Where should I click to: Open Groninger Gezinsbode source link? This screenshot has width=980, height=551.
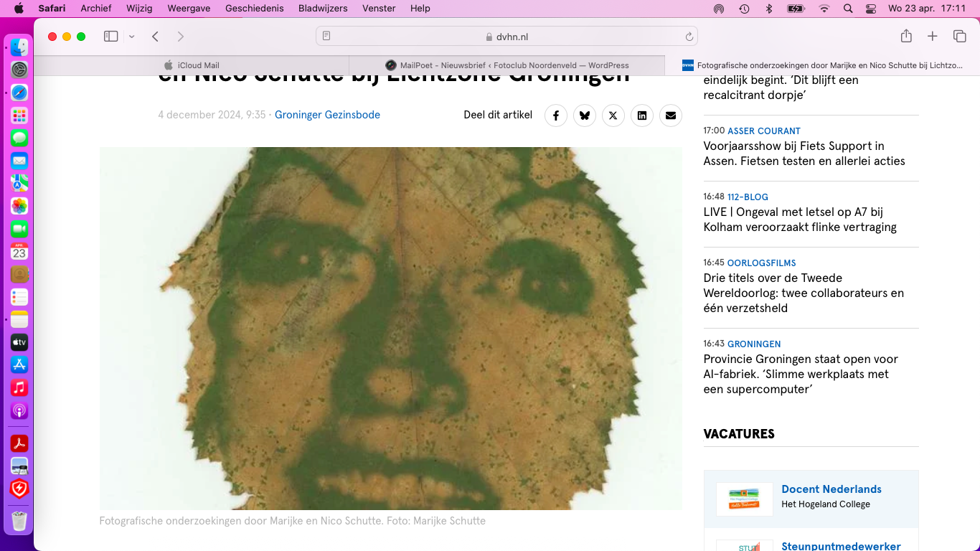(x=327, y=115)
